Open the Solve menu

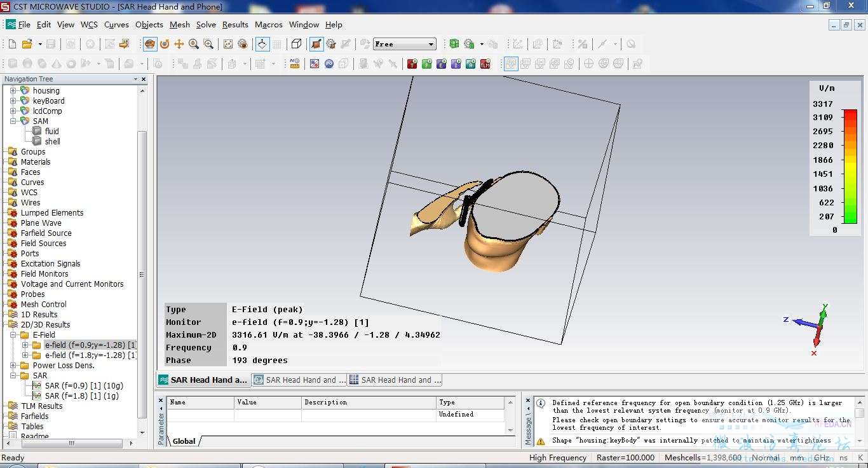[206, 25]
